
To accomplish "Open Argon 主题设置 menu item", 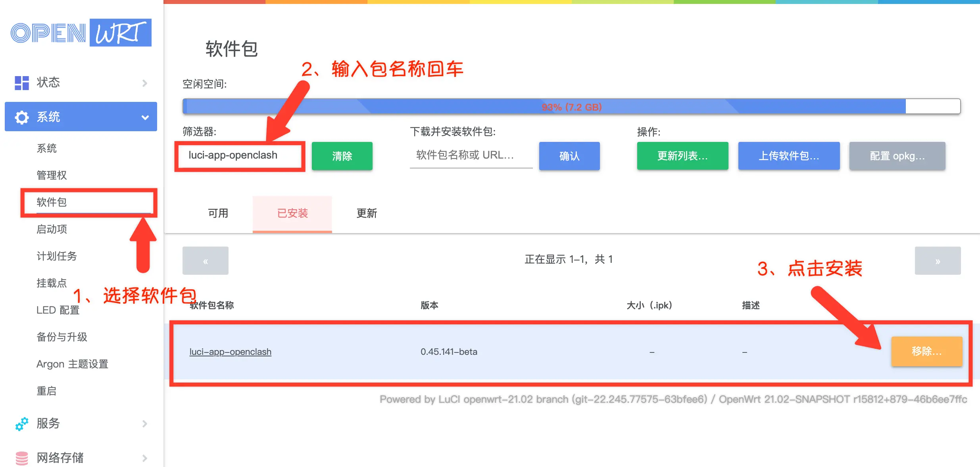I will pyautogui.click(x=72, y=364).
